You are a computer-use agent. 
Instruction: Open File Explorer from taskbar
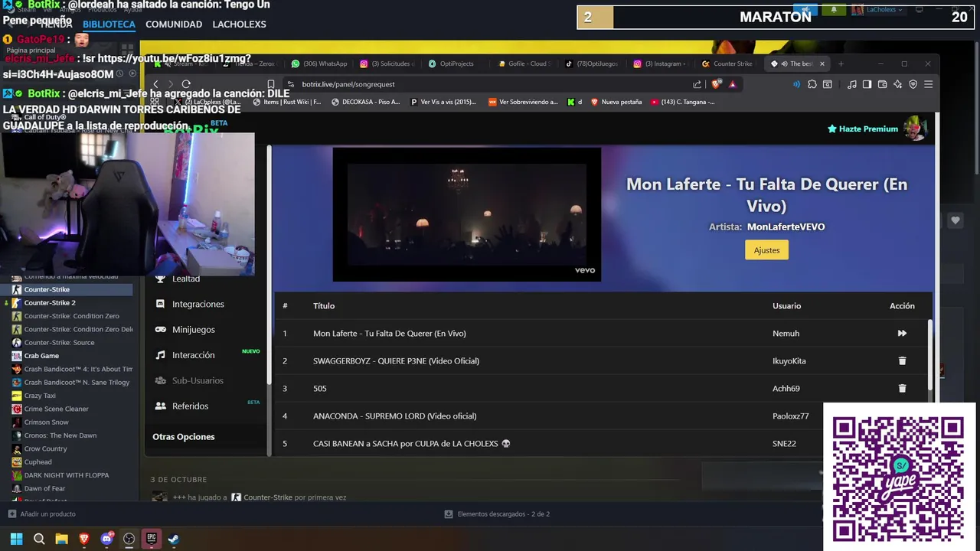pos(61,539)
